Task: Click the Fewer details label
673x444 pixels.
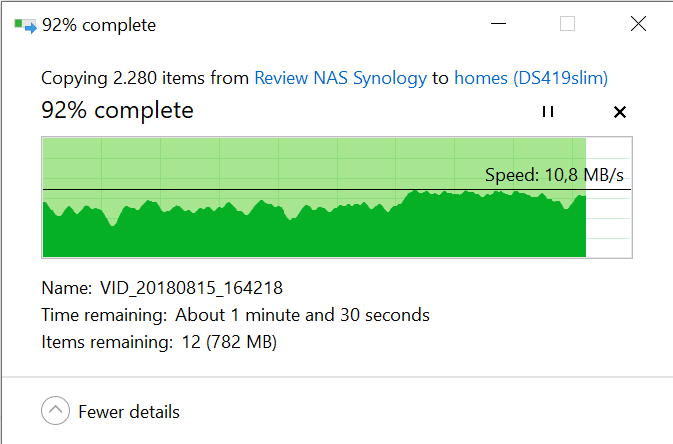Action: click(129, 412)
